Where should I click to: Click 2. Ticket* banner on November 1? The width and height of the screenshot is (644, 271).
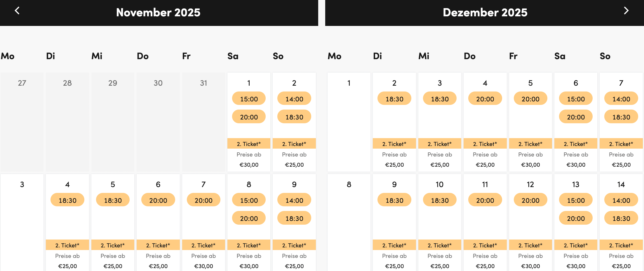click(x=249, y=144)
